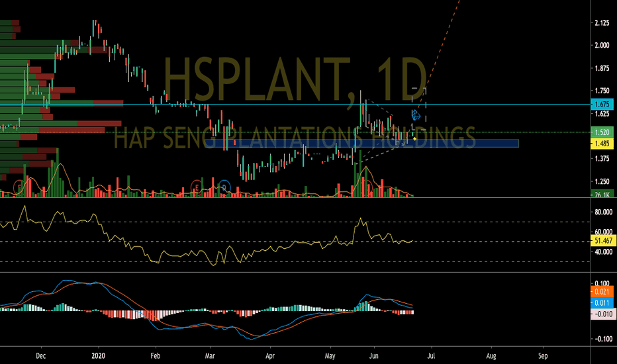Screen dimensions: 617x364
Task: Click the orange 0.021 MACD signal label
Action: 602,292
